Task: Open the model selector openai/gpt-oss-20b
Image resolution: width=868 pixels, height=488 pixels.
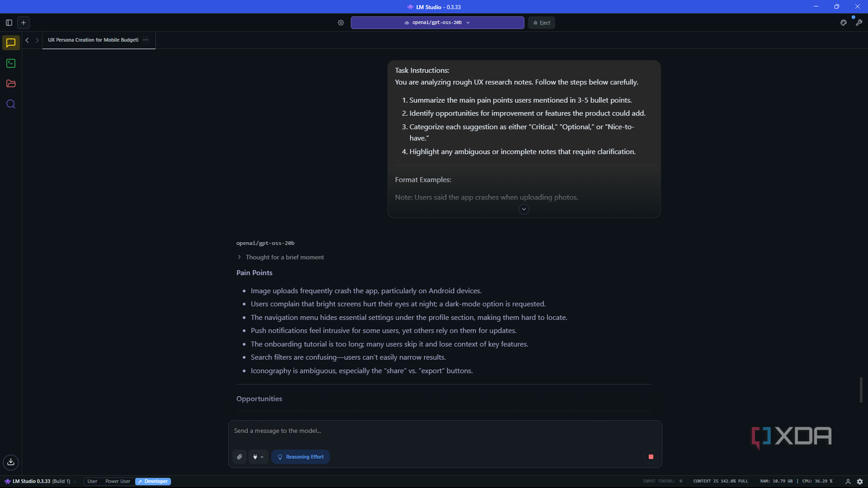Action: coord(437,23)
